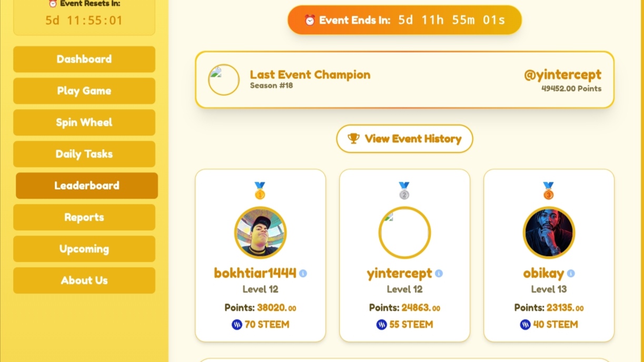Click the gold first-place medal icon
This screenshot has width=644, height=362.
click(x=260, y=191)
